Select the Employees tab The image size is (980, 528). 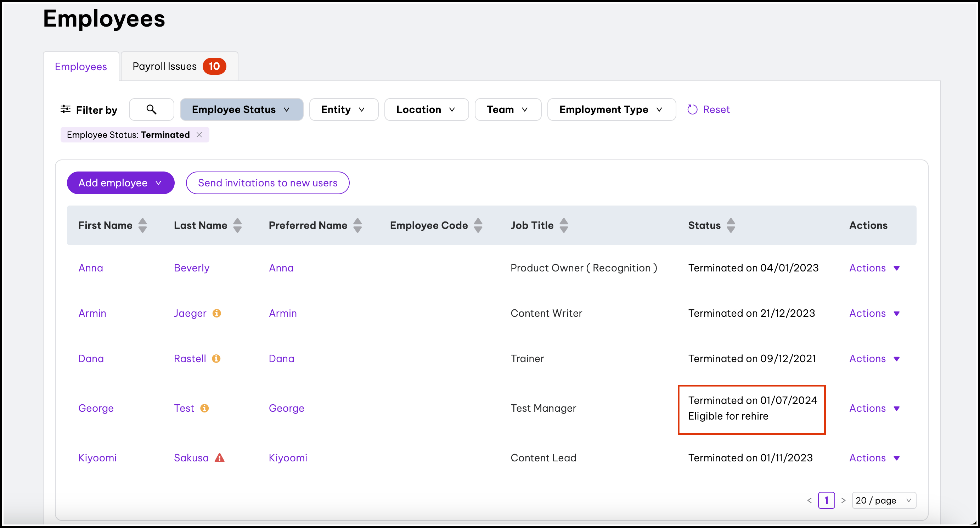[81, 67]
